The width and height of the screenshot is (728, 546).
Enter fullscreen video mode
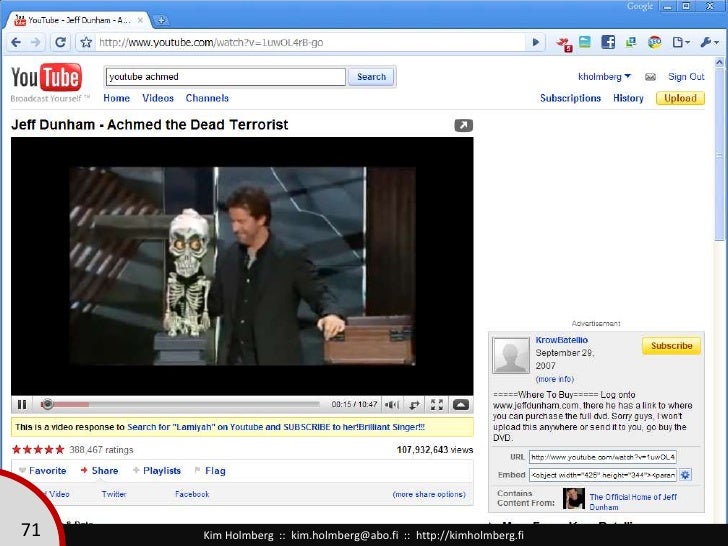click(x=436, y=405)
